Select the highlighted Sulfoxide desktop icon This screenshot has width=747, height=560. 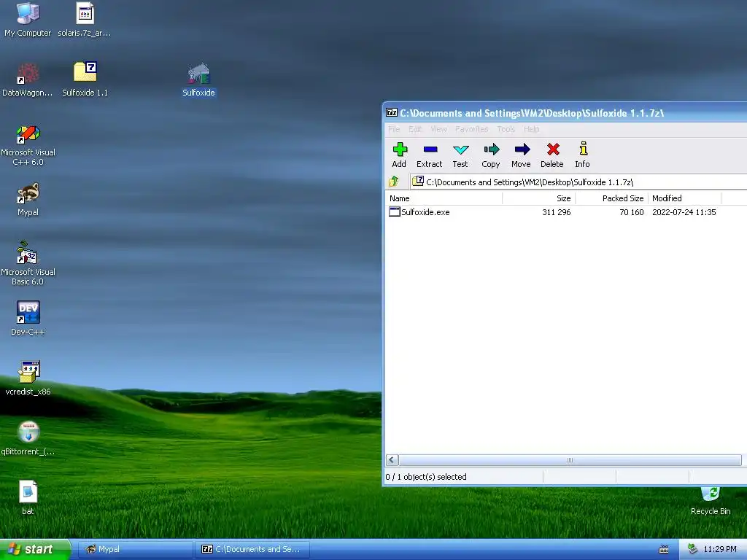198,74
